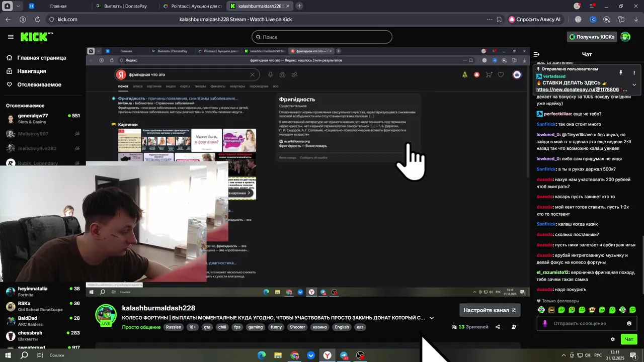Open browser downloads icon

click(x=636, y=19)
